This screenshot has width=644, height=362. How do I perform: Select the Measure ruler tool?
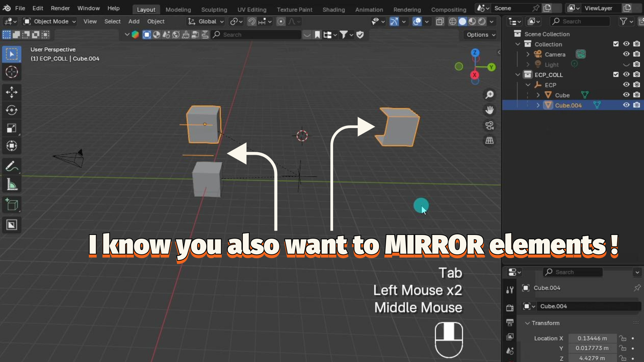click(12, 184)
